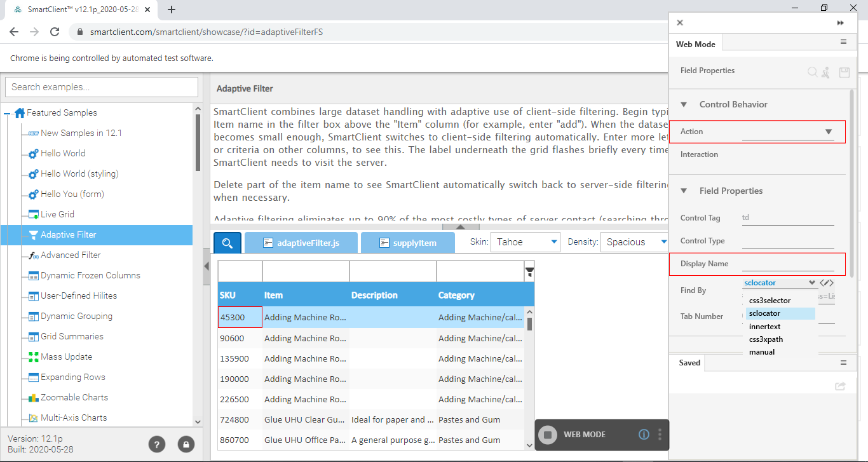868x462 pixels.
Task: Click the info icon on Web Mode bar
Action: coord(644,435)
